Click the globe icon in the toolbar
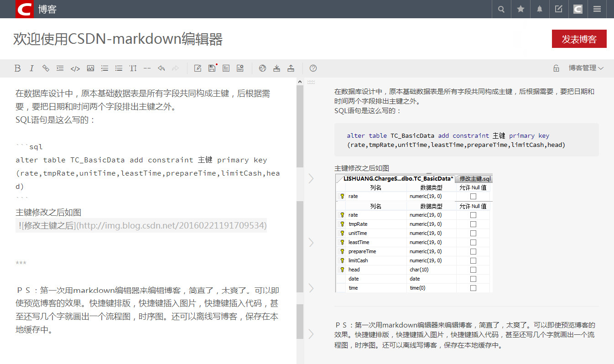Screen dimensions: 614x364 262,68
